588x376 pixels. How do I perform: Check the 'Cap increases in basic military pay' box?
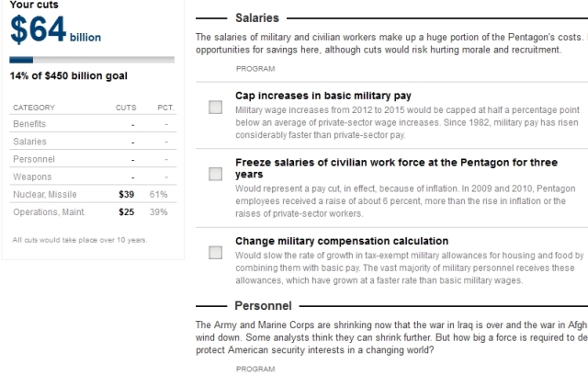215,108
